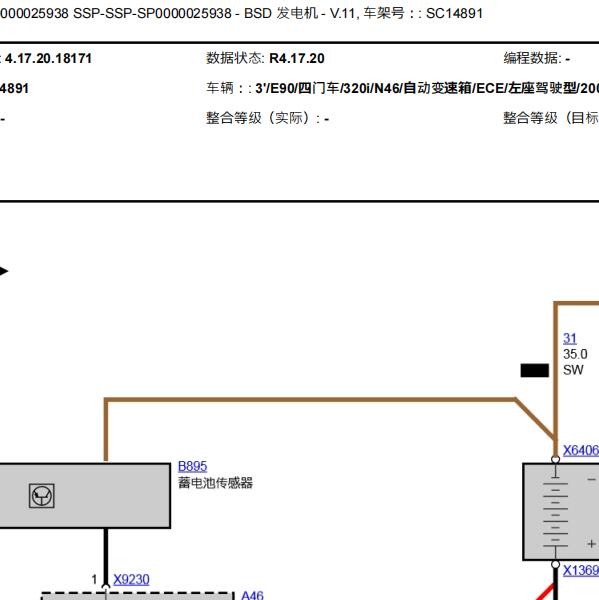Screen dimensions: 599x600
Task: Select the 35.0 wire cross-section value
Action: pyautogui.click(x=575, y=354)
